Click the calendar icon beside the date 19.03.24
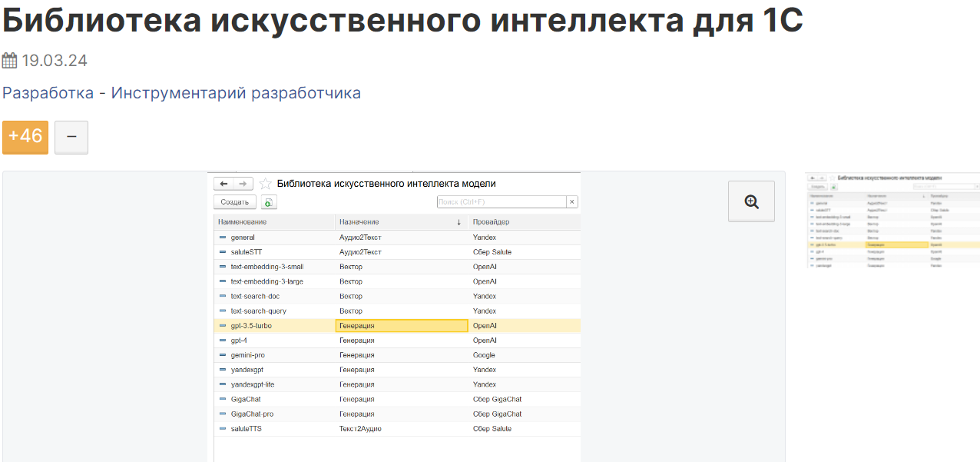Image resolution: width=980 pixels, height=462 pixels. coord(10,61)
